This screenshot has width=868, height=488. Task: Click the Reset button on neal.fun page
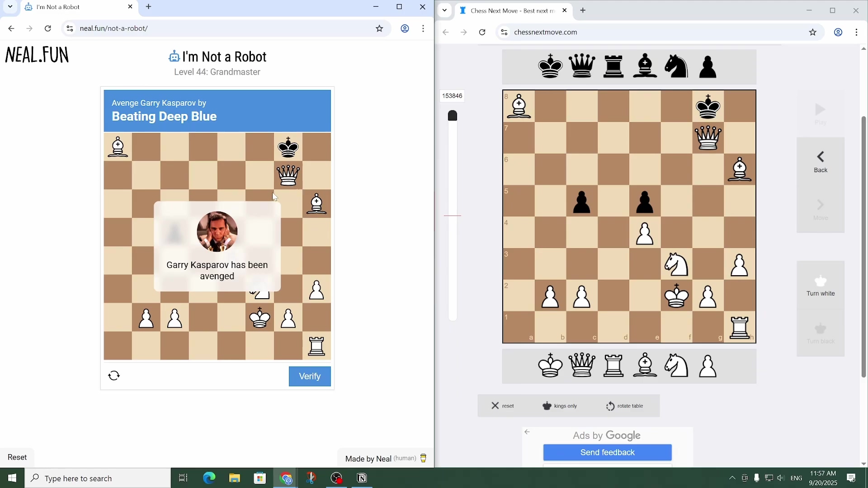point(17,457)
